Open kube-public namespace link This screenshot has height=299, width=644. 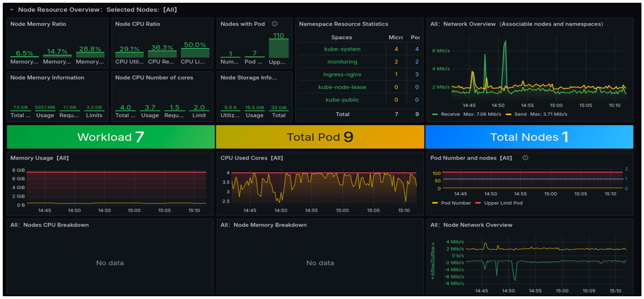(342, 100)
